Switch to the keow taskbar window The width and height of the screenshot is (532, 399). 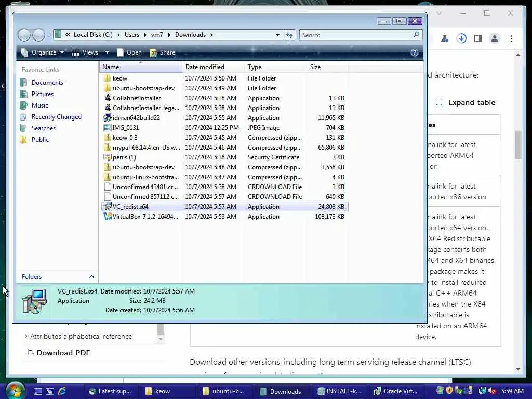(x=168, y=392)
